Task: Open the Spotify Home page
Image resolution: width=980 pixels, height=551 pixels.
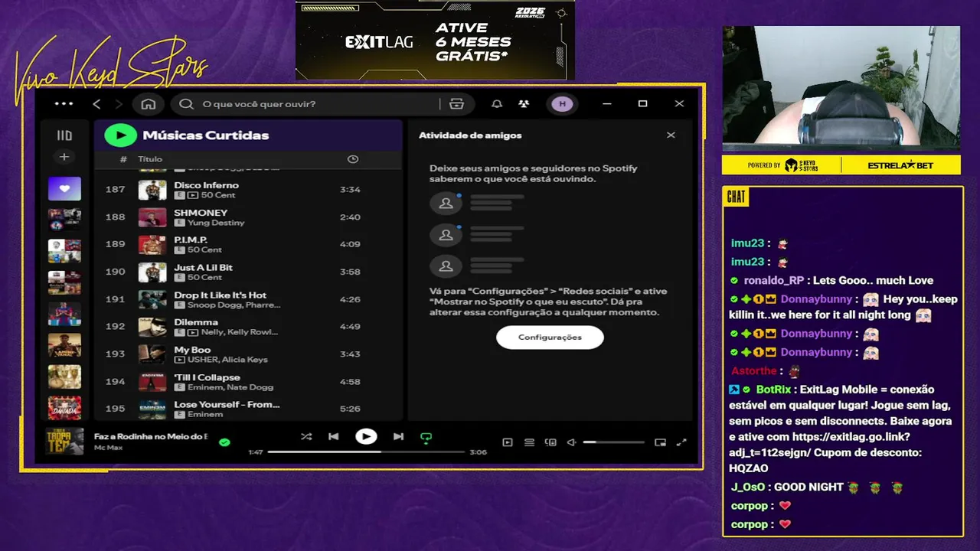Action: (x=149, y=104)
